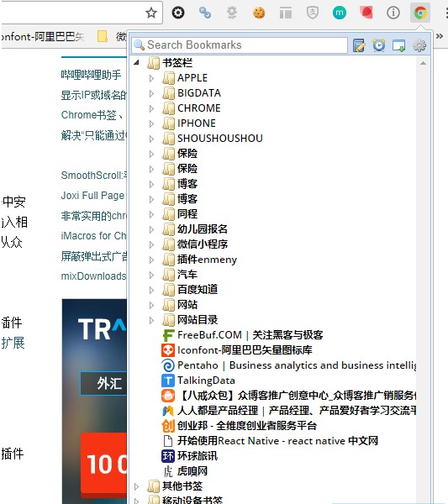This screenshot has width=448, height=504.
Task: Select the 网站目录 folder
Action: coord(190,320)
